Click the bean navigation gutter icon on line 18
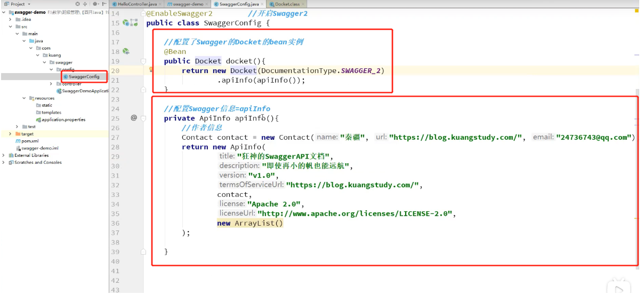Image resolution: width=644 pixels, height=294 pixels. click(x=126, y=52)
